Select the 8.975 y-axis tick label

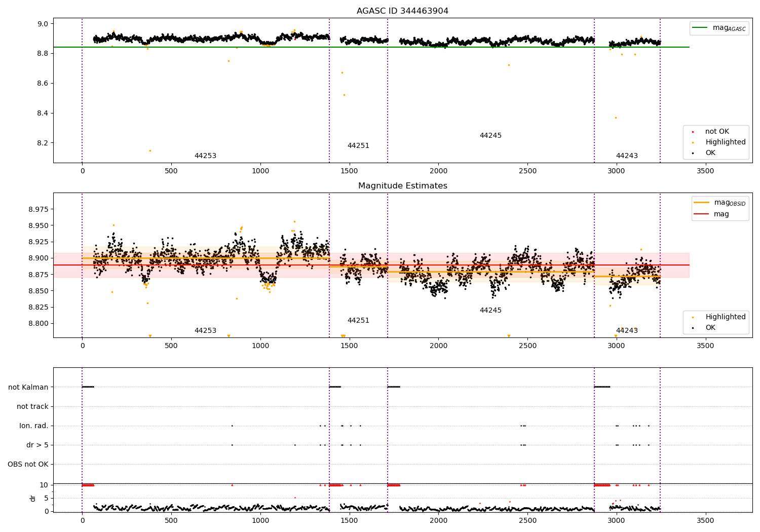click(x=38, y=209)
